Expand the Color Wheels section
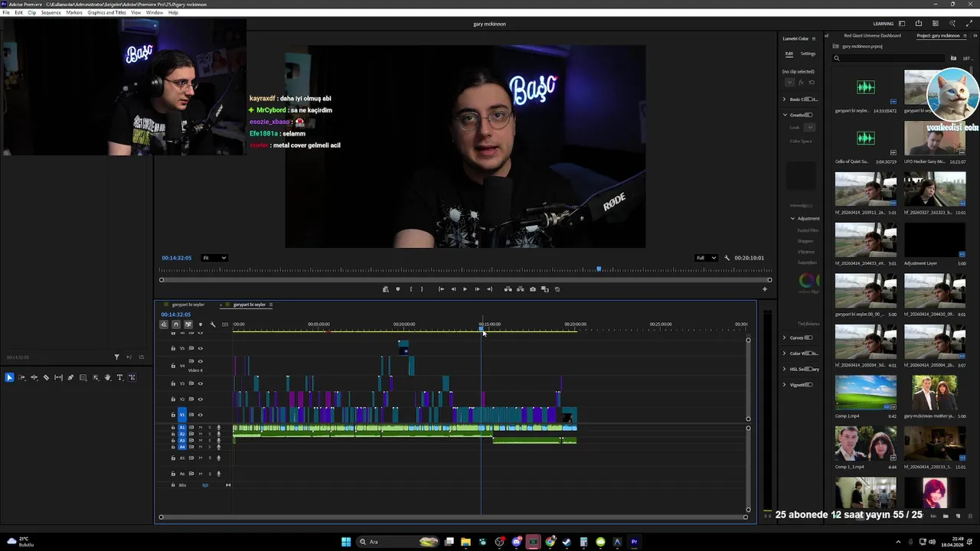980x551 pixels. click(x=784, y=354)
